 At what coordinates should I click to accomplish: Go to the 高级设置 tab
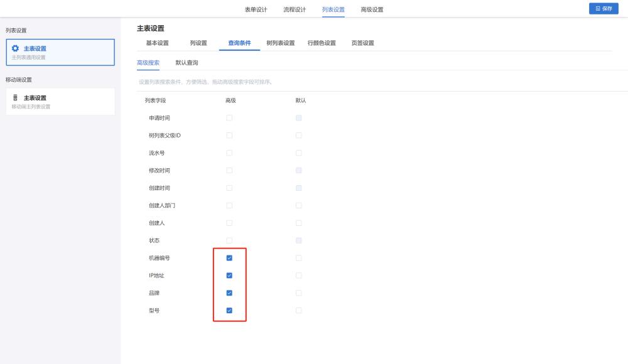pos(372,9)
